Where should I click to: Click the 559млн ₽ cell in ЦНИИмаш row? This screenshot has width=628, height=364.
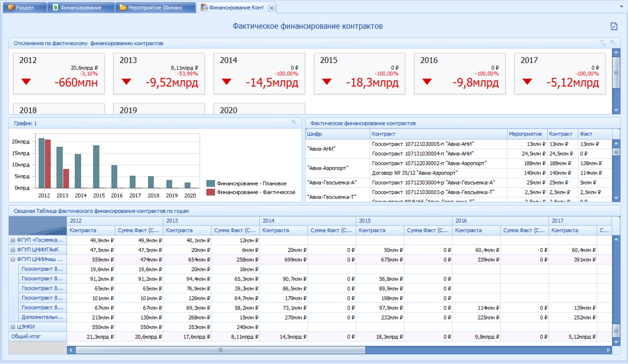91,260
